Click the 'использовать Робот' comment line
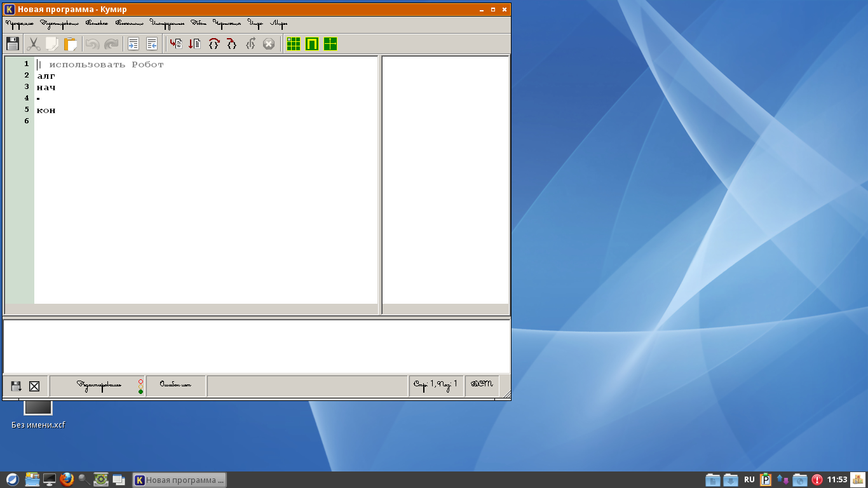This screenshot has width=868, height=488. [100, 64]
